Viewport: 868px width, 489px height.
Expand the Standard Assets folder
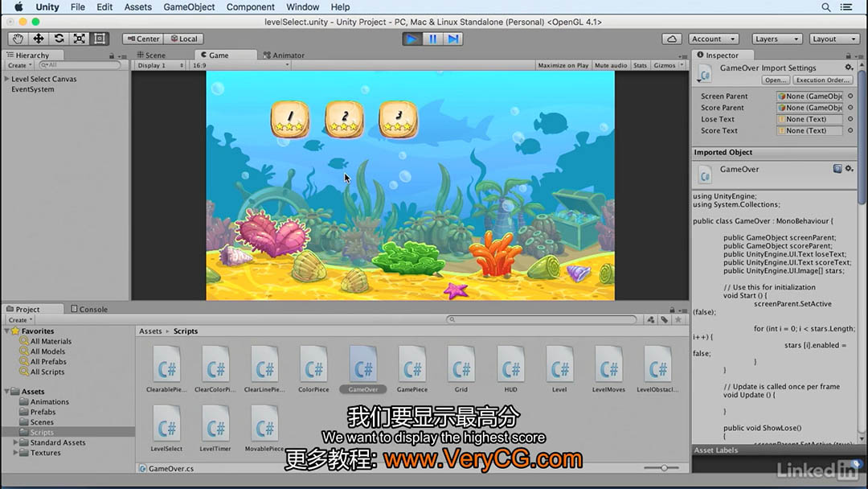[x=15, y=442]
